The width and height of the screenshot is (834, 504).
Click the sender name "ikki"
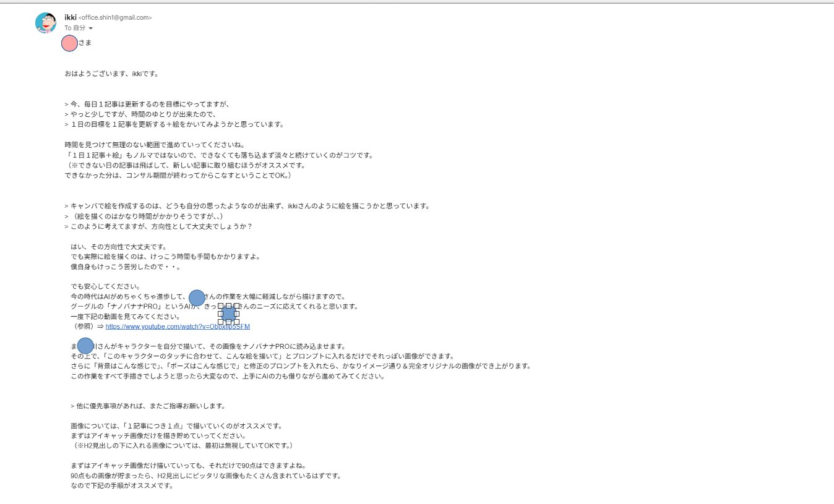[x=71, y=17]
